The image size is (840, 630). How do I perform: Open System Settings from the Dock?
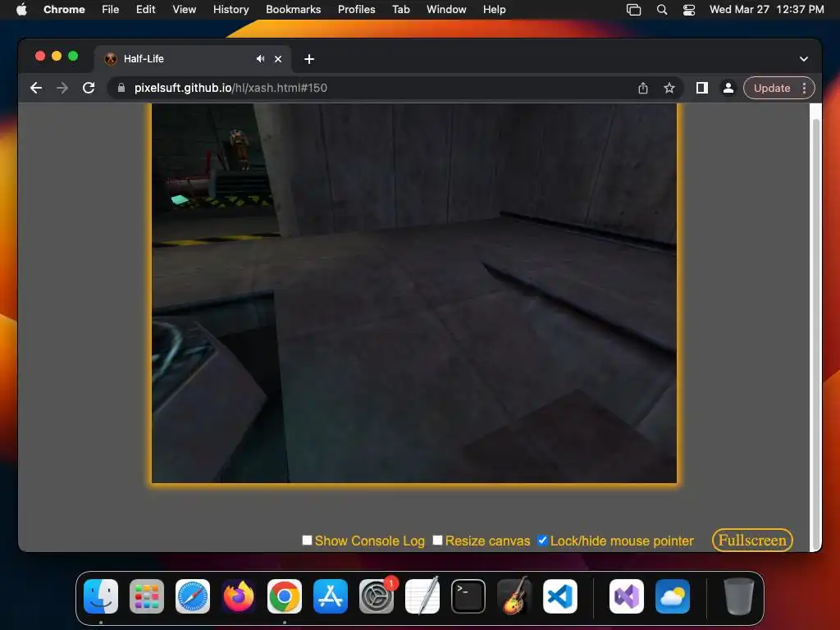[x=377, y=596]
